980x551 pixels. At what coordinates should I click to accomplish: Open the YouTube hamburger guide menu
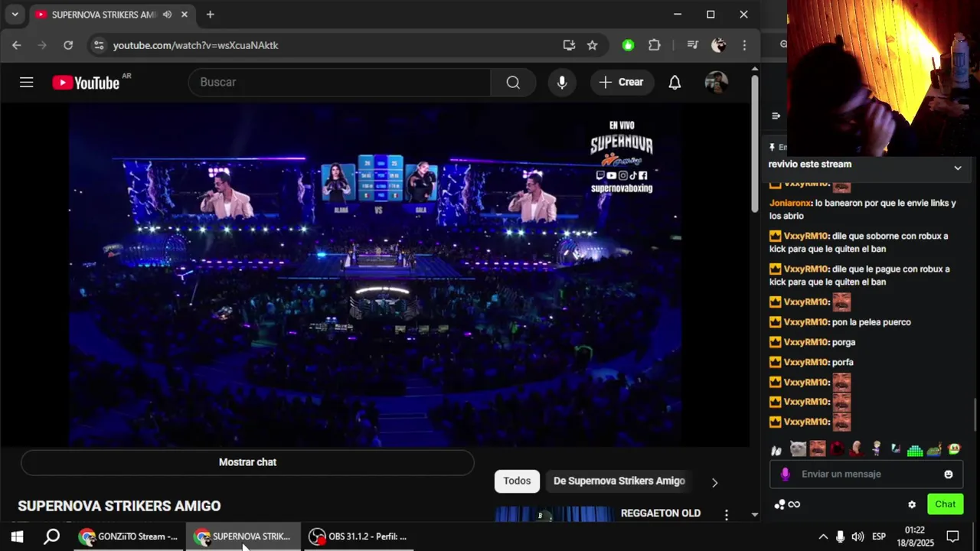[x=27, y=82]
